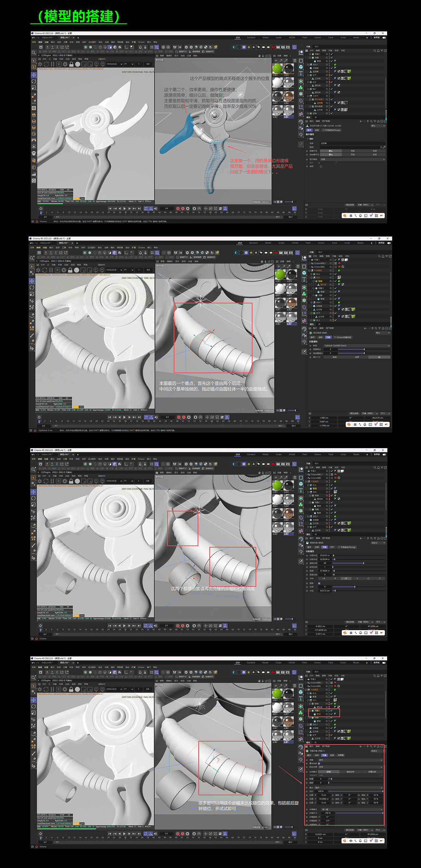Open the 克隆 mode dropdown showing 迭代
421x868 pixels.
[350, 760]
